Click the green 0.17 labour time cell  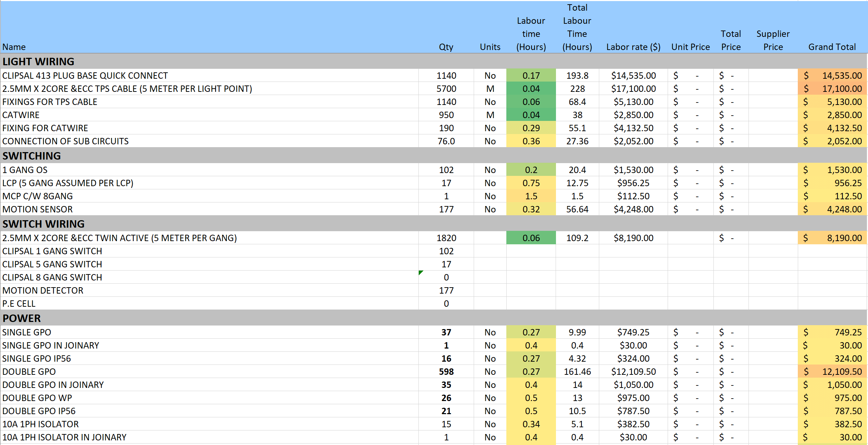pyautogui.click(x=531, y=76)
